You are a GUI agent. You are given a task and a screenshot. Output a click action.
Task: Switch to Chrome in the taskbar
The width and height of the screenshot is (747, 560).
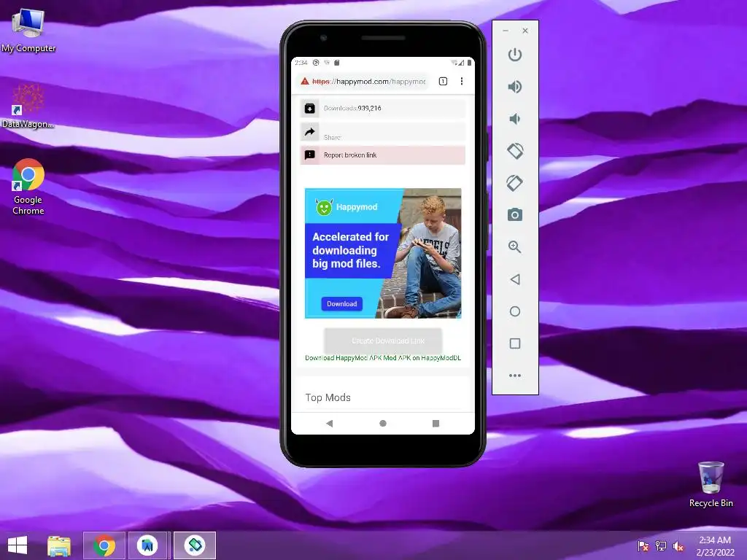(104, 545)
